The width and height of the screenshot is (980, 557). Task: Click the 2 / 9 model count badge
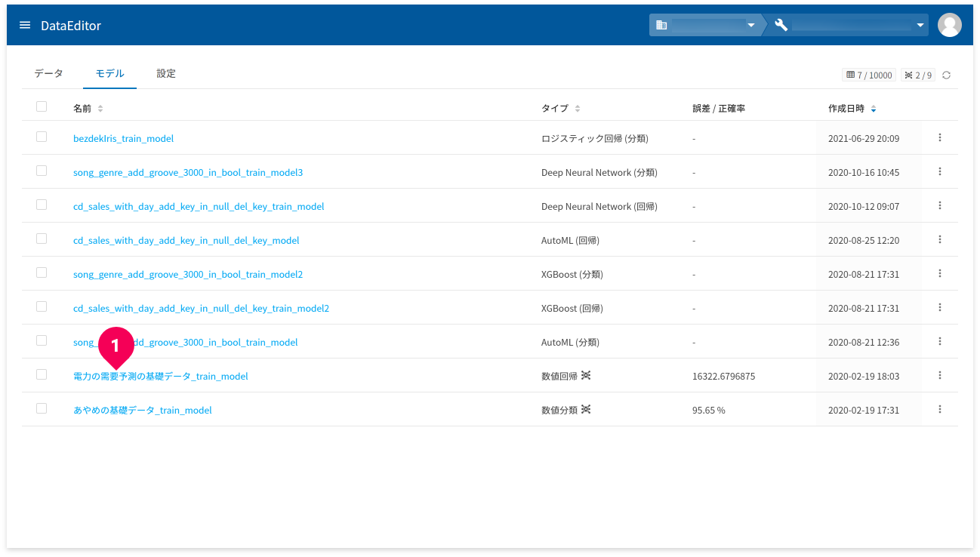[x=917, y=75]
